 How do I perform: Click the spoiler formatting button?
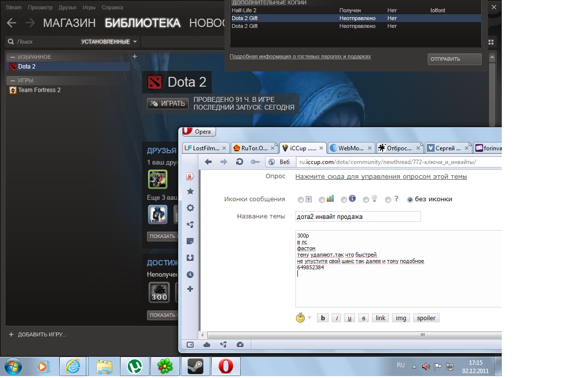pos(426,318)
